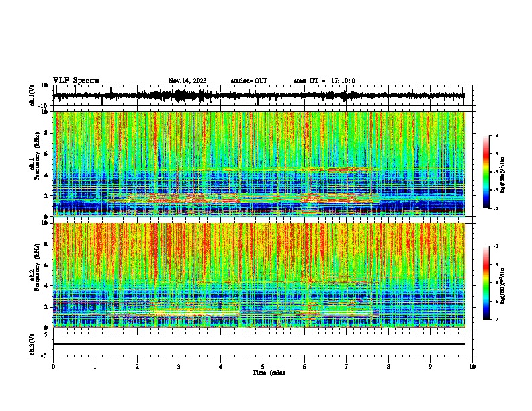Click the time-axis tick label "1"
The height and width of the screenshot is (411, 532).
coord(95,367)
